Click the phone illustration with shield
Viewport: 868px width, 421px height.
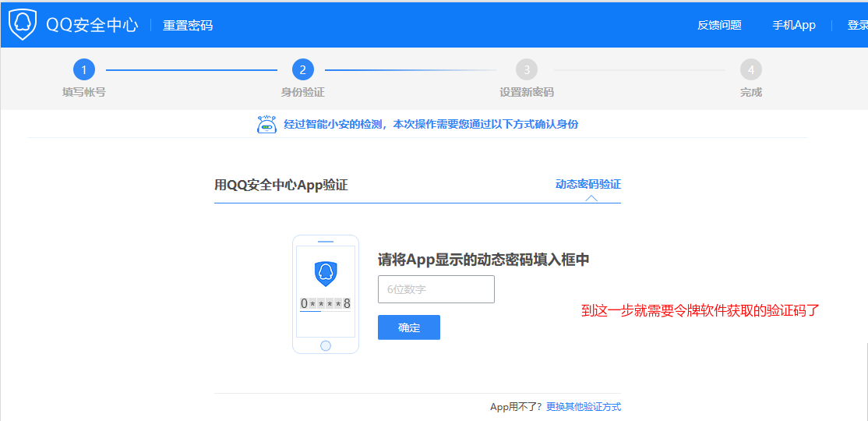coord(326,294)
